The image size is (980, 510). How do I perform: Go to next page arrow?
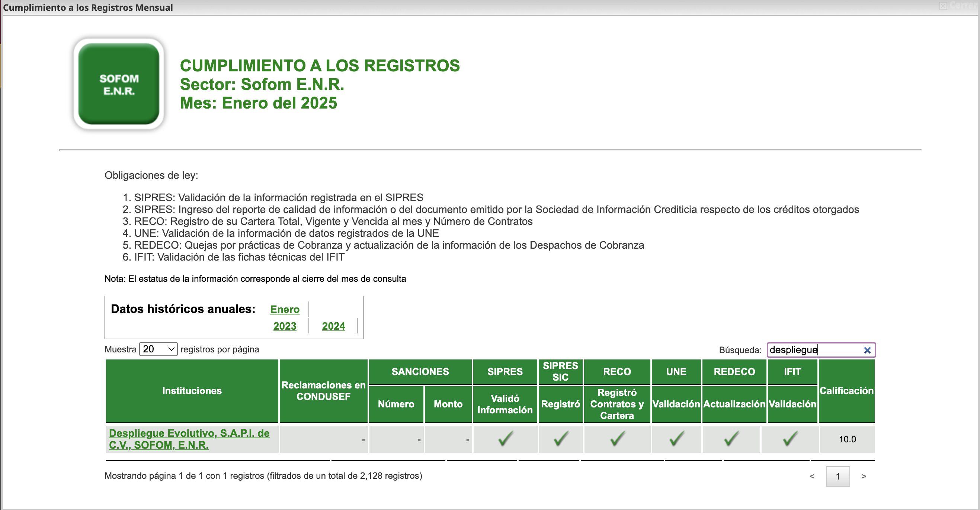click(864, 476)
